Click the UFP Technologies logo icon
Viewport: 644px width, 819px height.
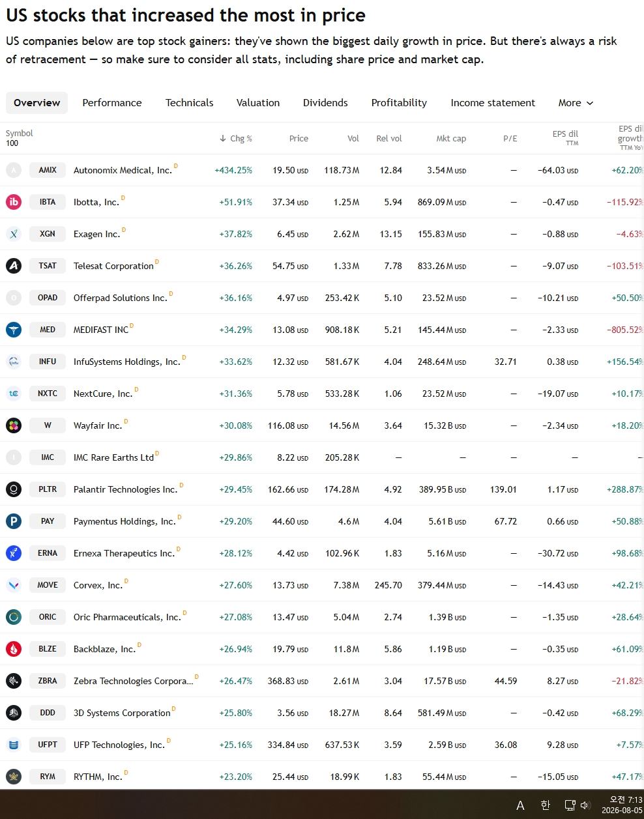pos(14,745)
